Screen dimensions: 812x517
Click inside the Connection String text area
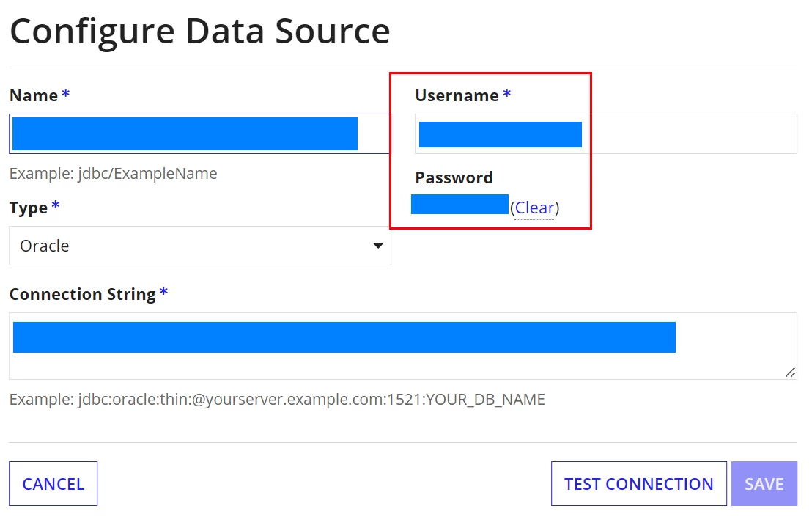tap(403, 346)
